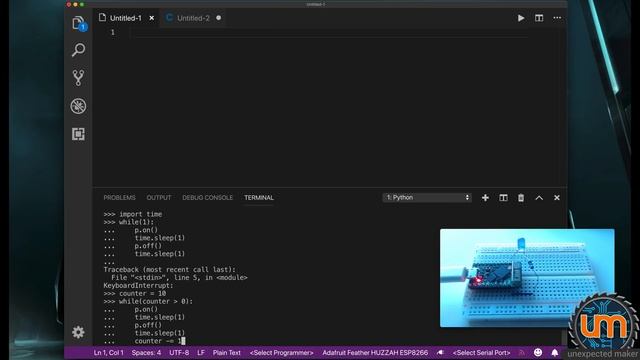Screen dimensions: 640x360
Task: Open the Debug sidebar icon
Action: (78, 106)
